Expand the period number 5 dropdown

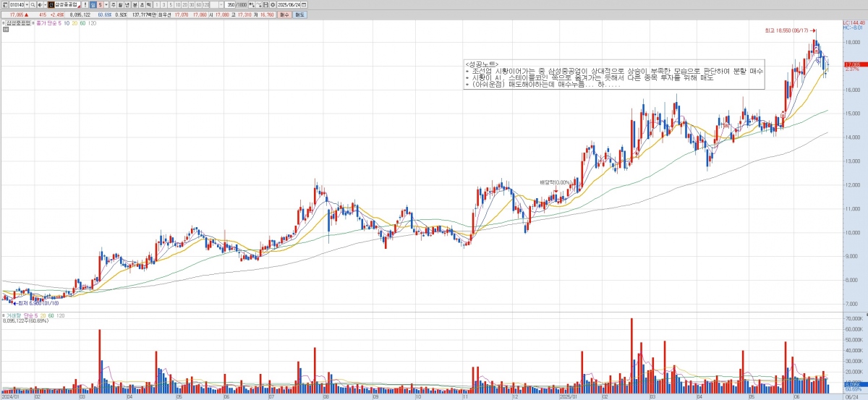[106, 4]
